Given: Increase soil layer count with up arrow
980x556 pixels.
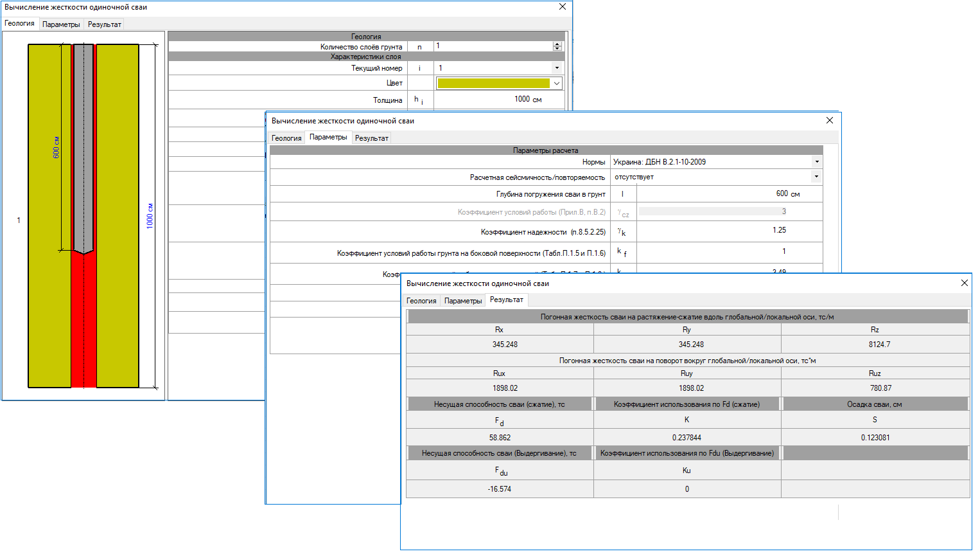Looking at the screenshot, I should pos(557,44).
